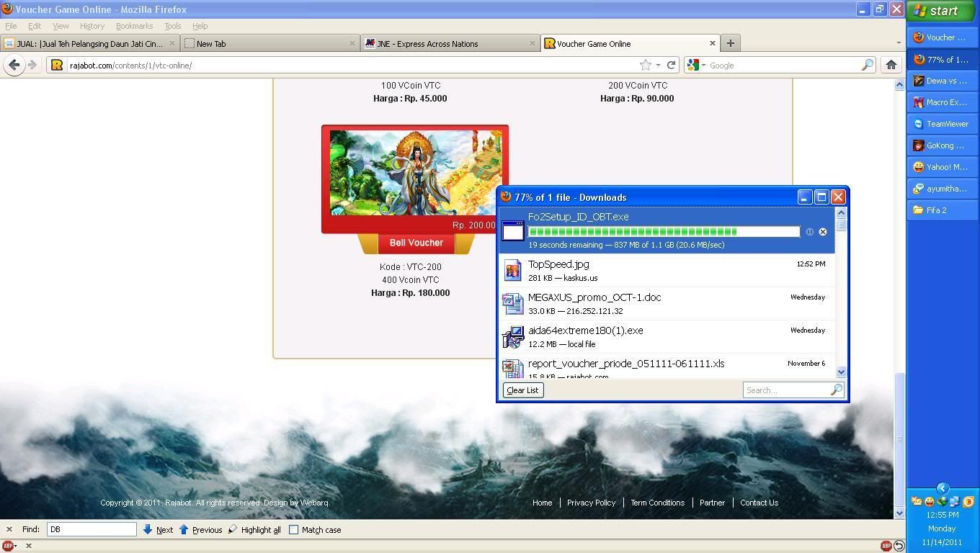Cancel the Fo2Setup_ID_OBT.exe download
This screenshot has height=553, width=980.
[822, 232]
